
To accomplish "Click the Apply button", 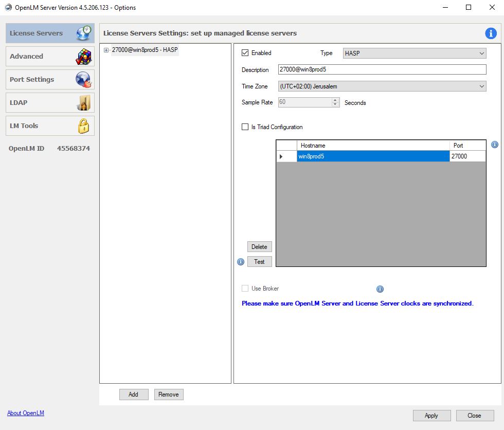I will click(431, 416).
